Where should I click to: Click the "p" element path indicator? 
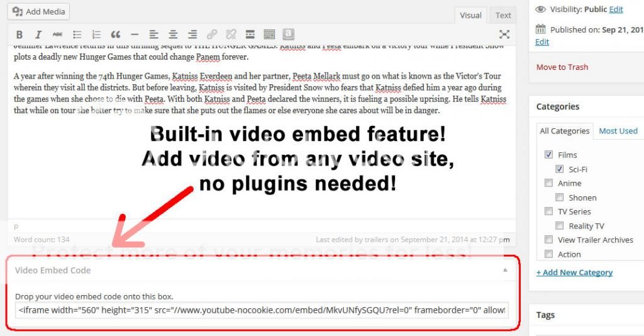[x=16, y=227]
